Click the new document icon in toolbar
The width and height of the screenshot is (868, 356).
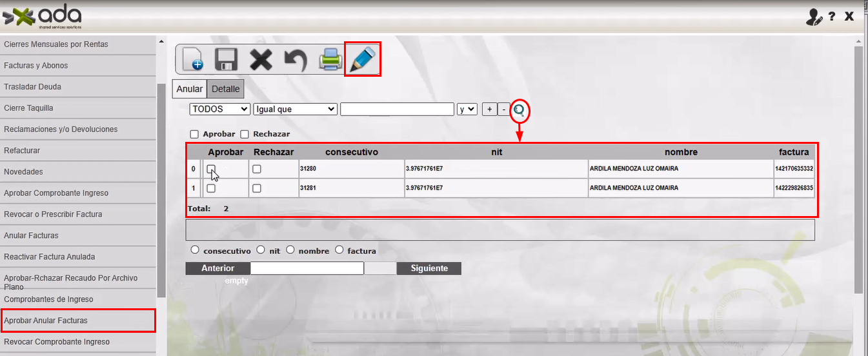click(x=193, y=59)
